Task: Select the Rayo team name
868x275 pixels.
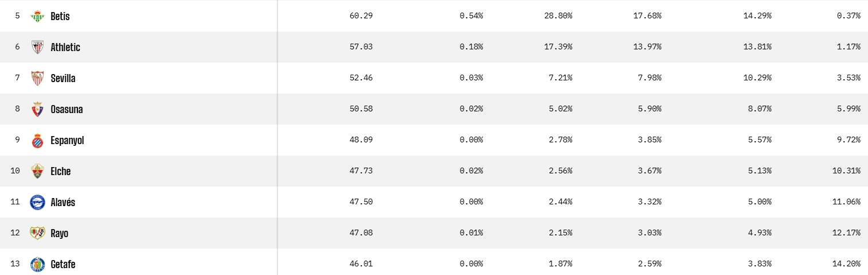Action: (x=59, y=233)
